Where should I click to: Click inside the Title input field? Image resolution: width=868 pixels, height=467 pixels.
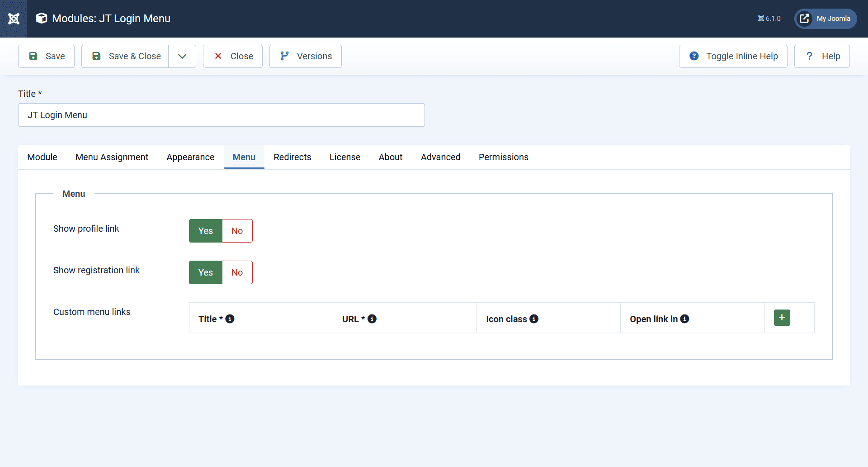pyautogui.click(x=221, y=114)
